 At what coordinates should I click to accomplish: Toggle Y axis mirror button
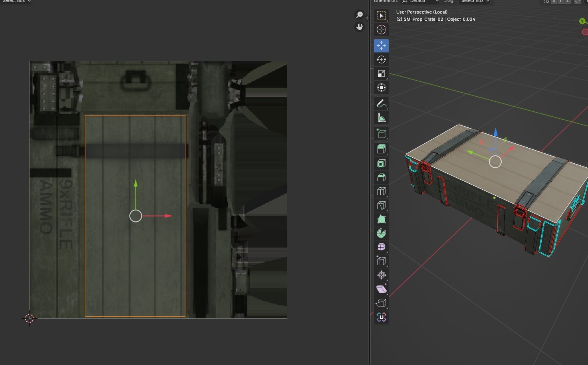(561, 1)
